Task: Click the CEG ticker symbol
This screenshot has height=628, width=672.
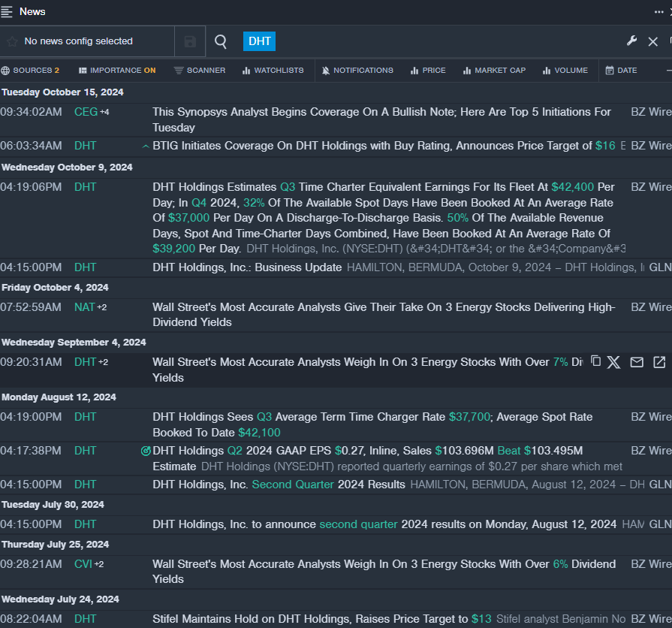Action: pos(86,112)
